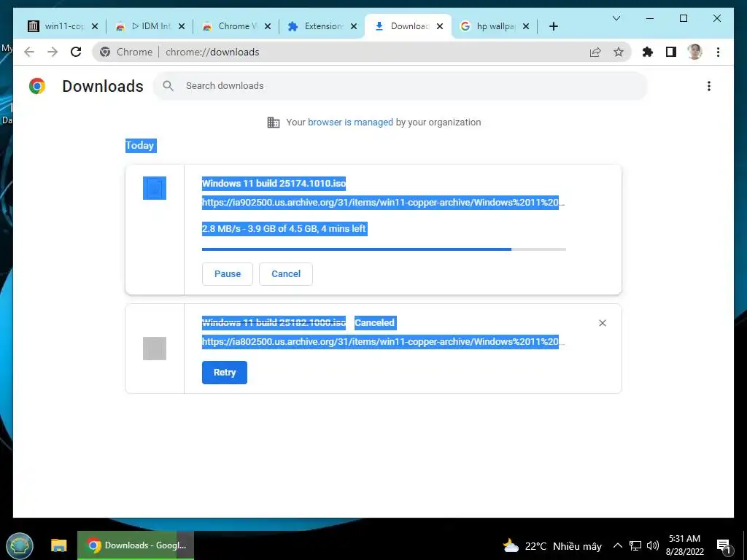Click the '2.8 MB/s - 3.9 GB of 4.5 GB' status
Viewport: 747px width, 560px height.
tap(285, 228)
